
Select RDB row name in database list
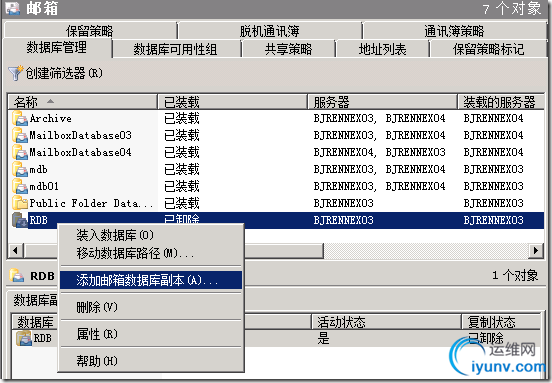(38, 220)
